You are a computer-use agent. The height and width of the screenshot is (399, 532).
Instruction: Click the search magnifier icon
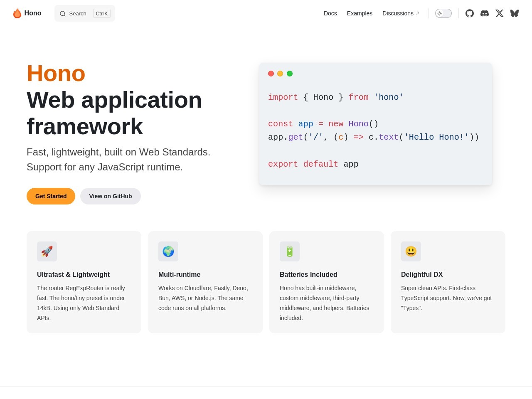(x=63, y=14)
